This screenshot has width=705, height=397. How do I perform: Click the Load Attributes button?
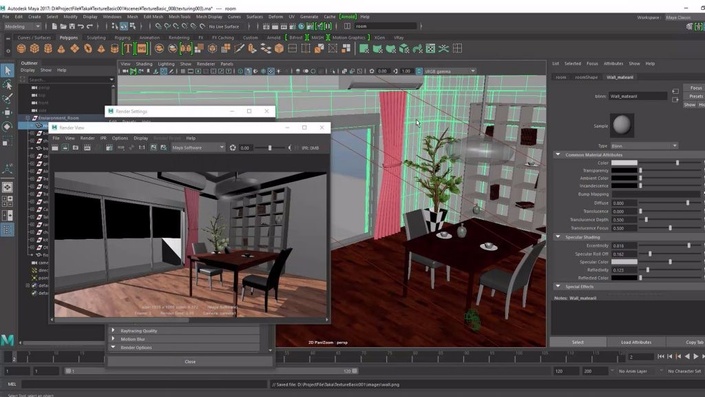(636, 342)
